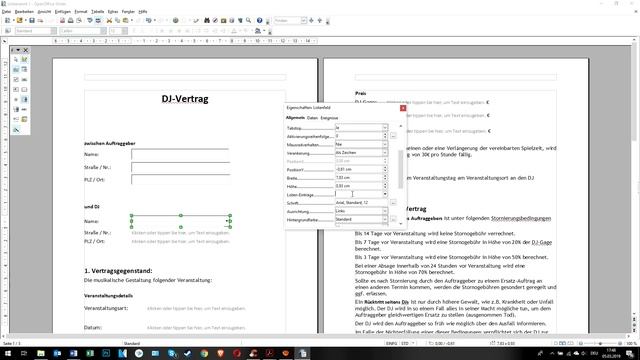Click the Find & Replace binoculars icon
Image resolution: width=640 pixels, height=360 pixels.
point(207,20)
